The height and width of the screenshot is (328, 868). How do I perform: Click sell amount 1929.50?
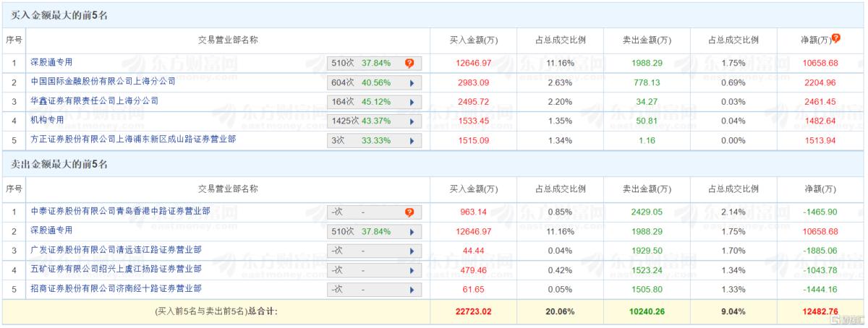coord(646,251)
